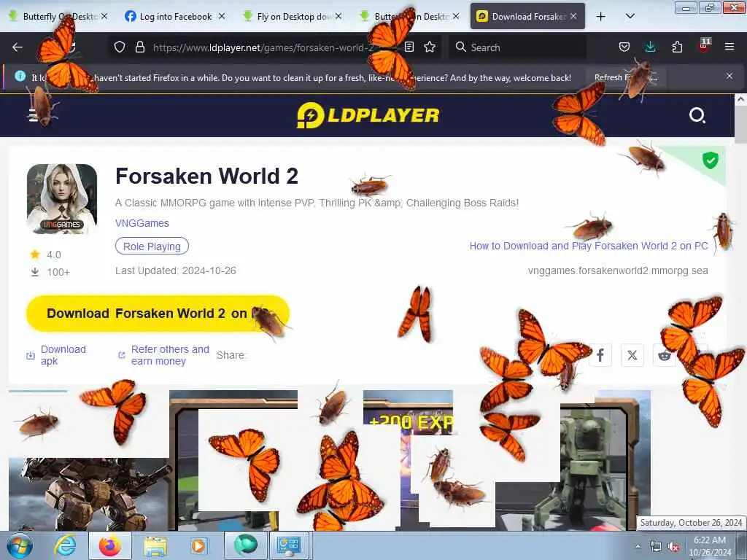
Task: Open Windows Start menu orb
Action: tap(20, 545)
